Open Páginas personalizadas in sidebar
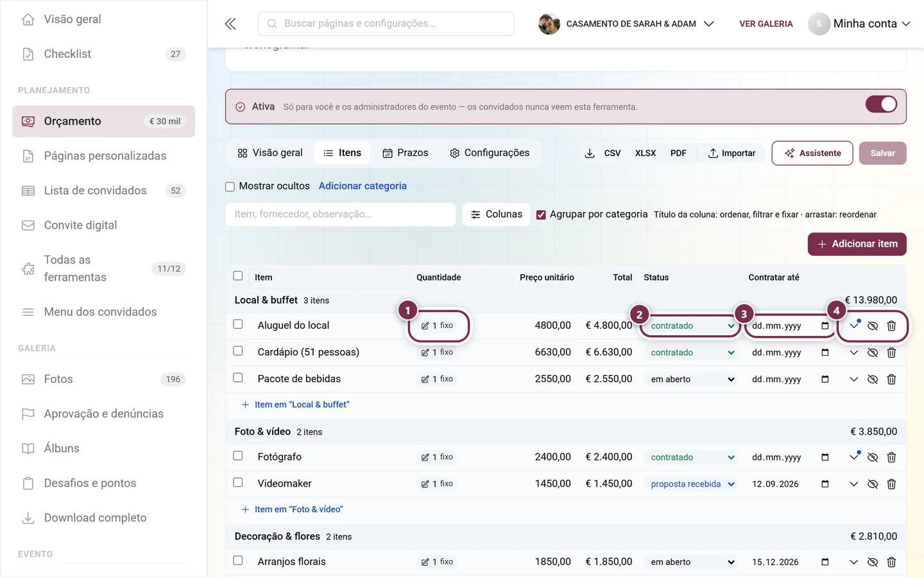The width and height of the screenshot is (924, 578). click(103, 156)
